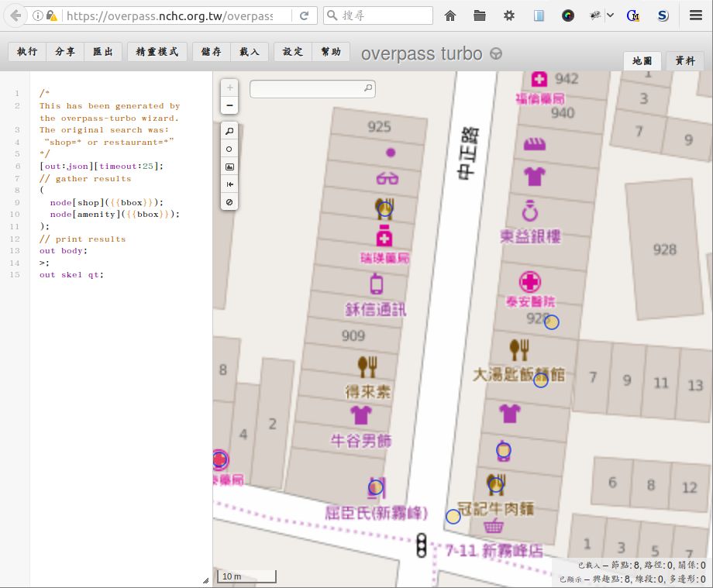Run the query with 執行

pyautogui.click(x=27, y=51)
